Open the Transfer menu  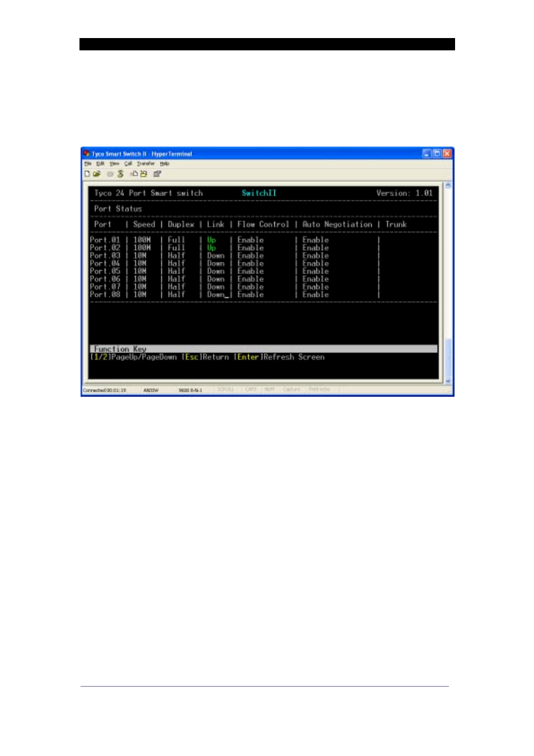[146, 164]
